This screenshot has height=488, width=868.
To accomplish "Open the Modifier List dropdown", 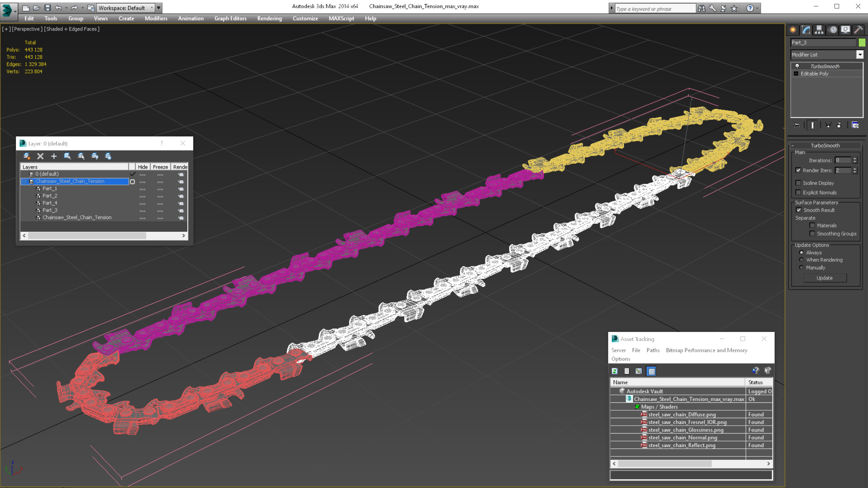I will [x=860, y=55].
